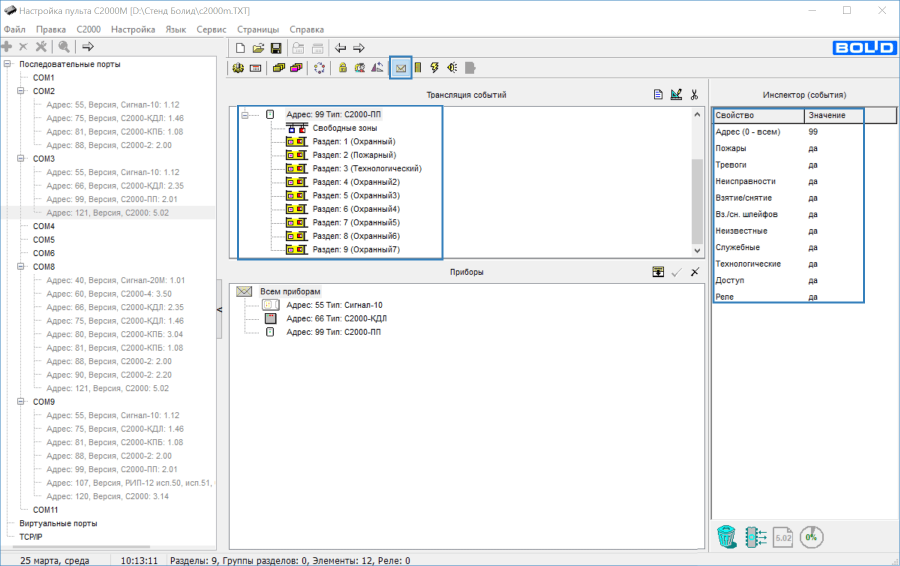Collapse the COM3 tree node
The height and width of the screenshot is (566, 900).
pos(21,158)
